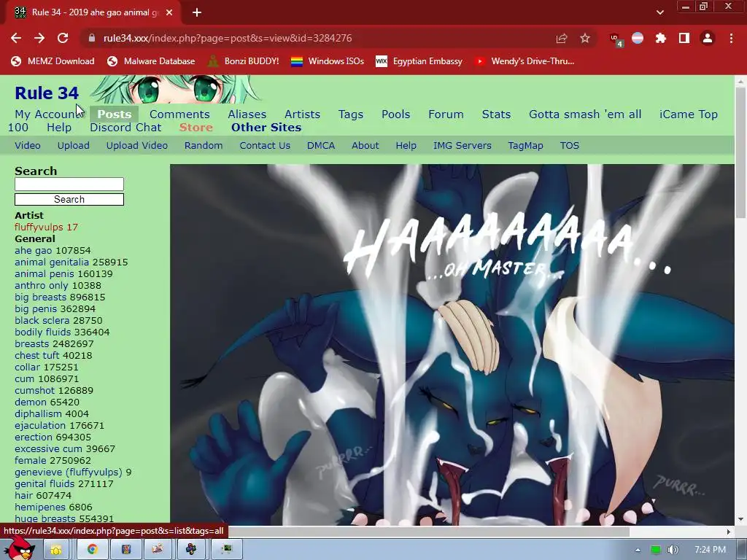Click the Rule 34 site title

[x=47, y=93]
